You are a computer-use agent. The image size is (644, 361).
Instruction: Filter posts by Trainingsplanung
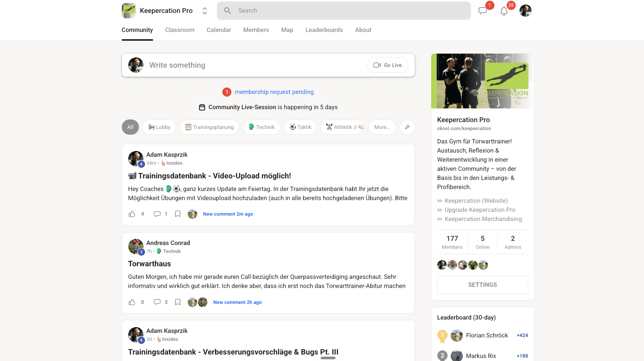click(x=209, y=127)
